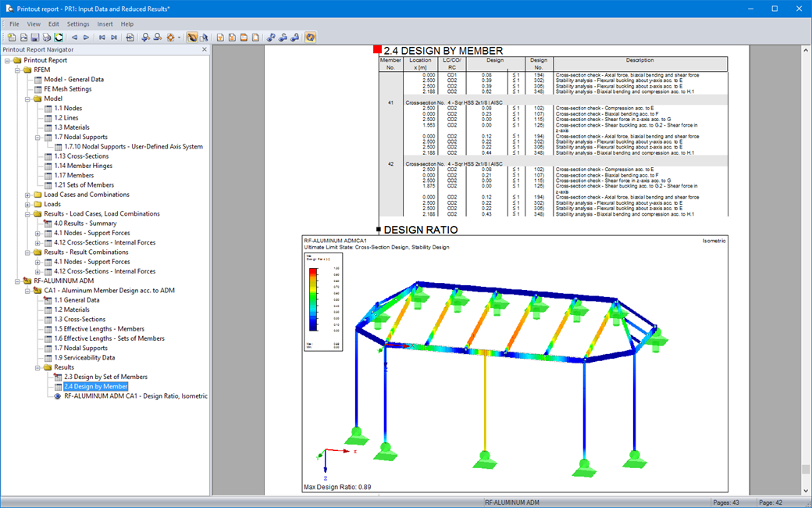Click the fourth blank page icon in toolbar
812x508 pixels.
pyautogui.click(x=255, y=38)
